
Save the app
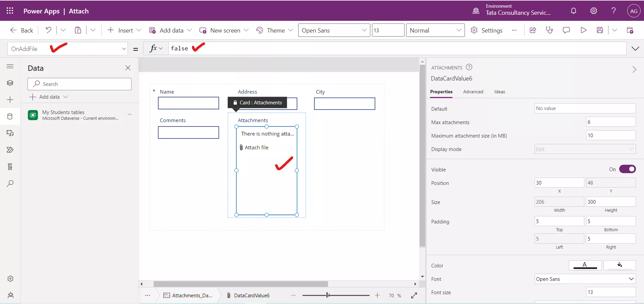[x=600, y=30]
